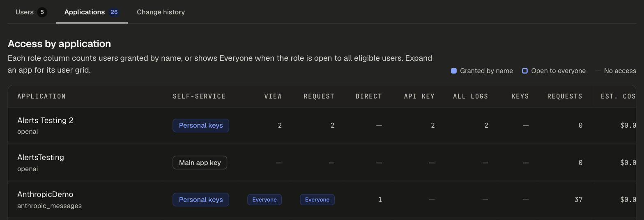The height and width of the screenshot is (220, 644).
Task: Switch to the Users tab
Action: [x=31, y=12]
